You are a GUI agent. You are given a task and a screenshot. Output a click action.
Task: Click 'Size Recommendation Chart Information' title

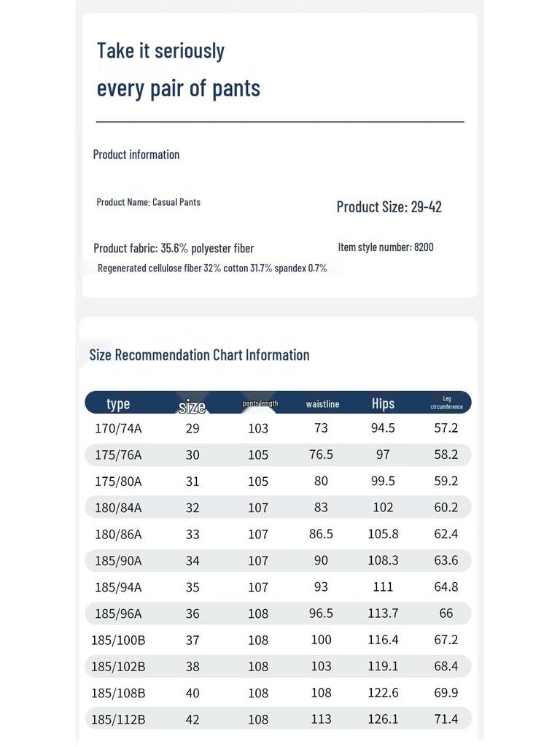[199, 355]
